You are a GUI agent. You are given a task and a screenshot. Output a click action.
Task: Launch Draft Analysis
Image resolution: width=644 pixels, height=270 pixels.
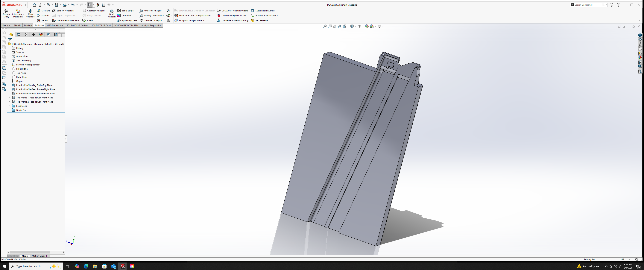tap(112, 14)
